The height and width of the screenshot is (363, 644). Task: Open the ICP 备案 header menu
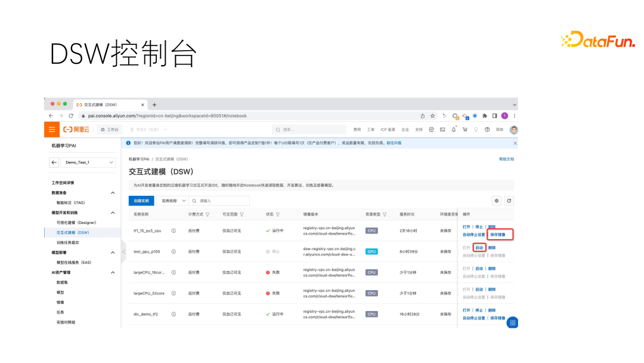[x=388, y=130]
